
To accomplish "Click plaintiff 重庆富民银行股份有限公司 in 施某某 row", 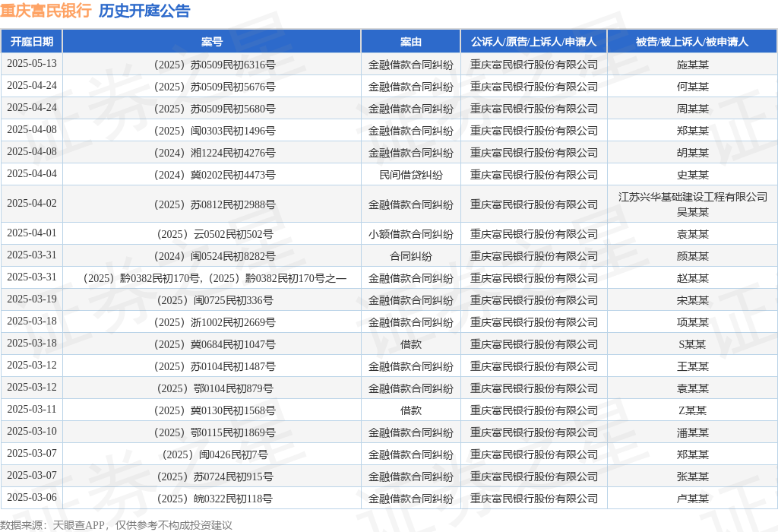I will coord(534,65).
